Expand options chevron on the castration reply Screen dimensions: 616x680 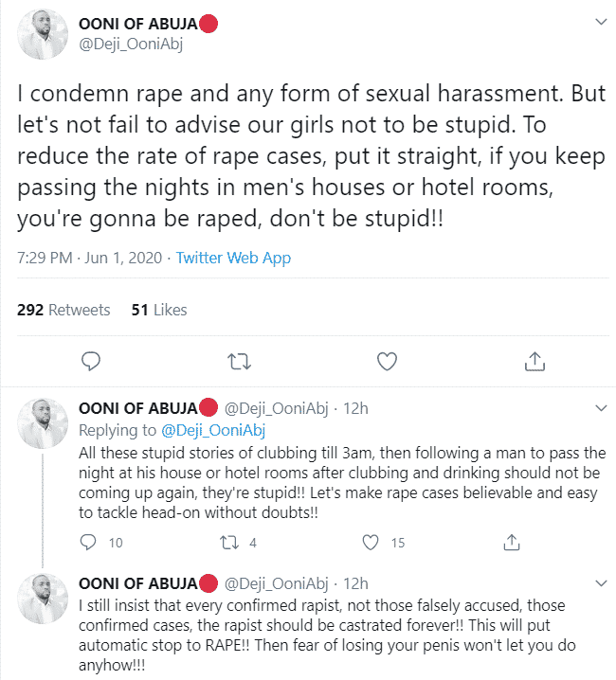(x=599, y=582)
